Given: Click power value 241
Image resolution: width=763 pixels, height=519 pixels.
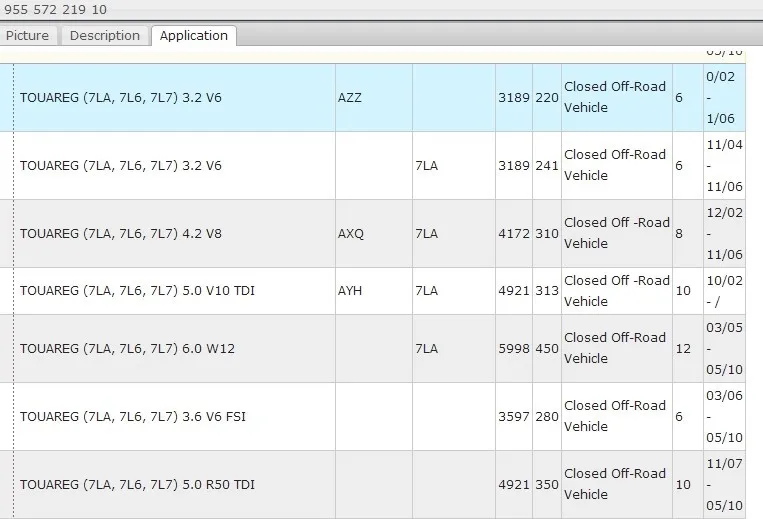Looking at the screenshot, I should (x=547, y=165).
